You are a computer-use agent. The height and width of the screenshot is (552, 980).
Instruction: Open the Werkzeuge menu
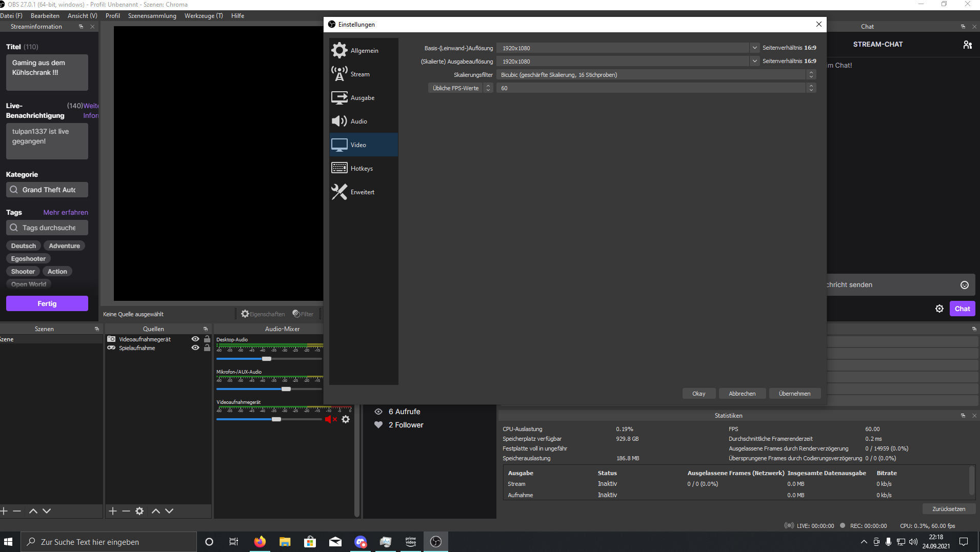204,16
